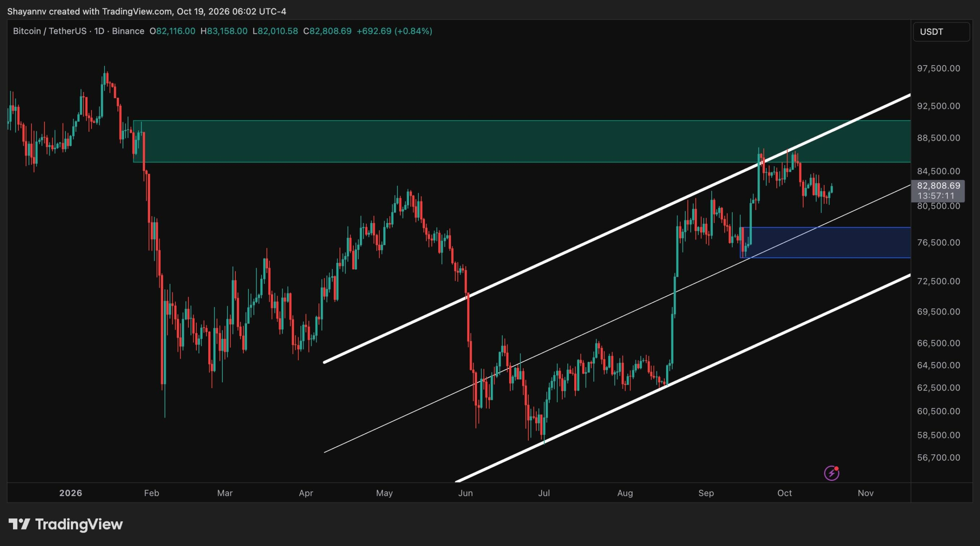Select the green resistance zone rectangle

point(522,141)
